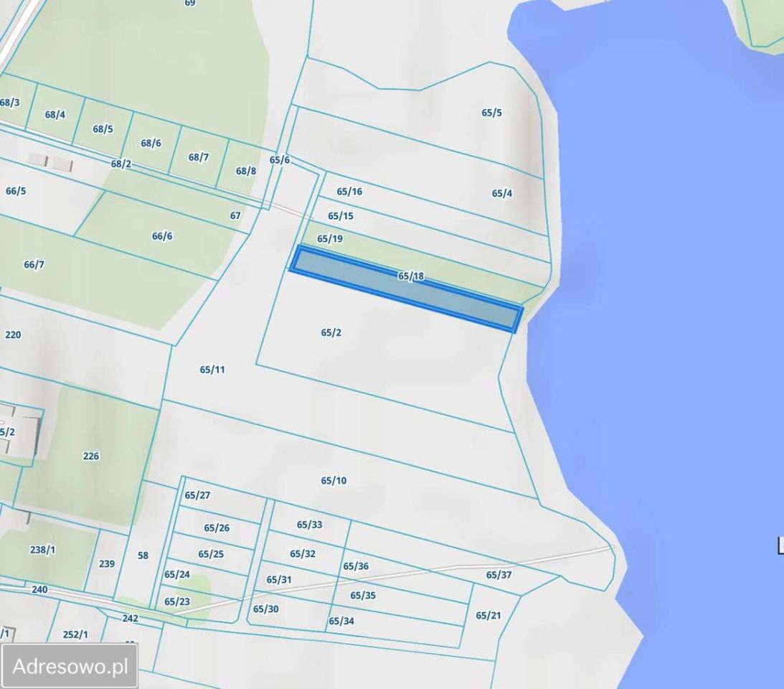
Task: Click parcel label 69 at top
Action: pyautogui.click(x=189, y=3)
